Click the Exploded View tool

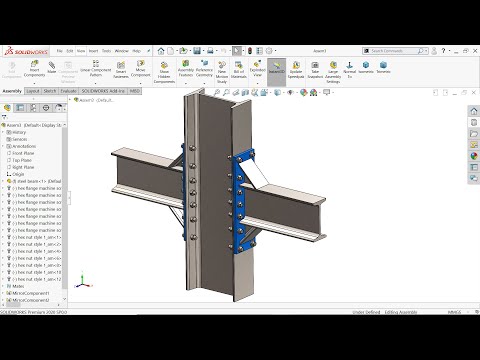257,68
